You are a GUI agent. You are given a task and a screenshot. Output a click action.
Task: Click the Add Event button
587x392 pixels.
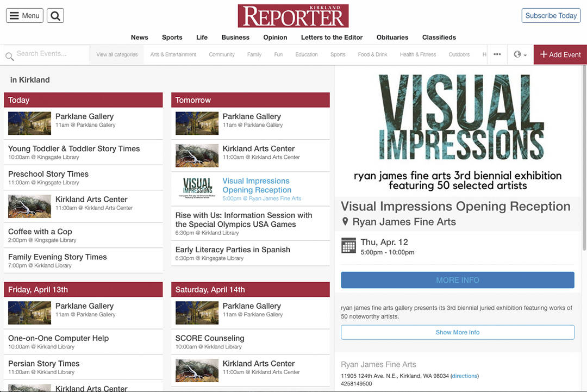point(560,55)
